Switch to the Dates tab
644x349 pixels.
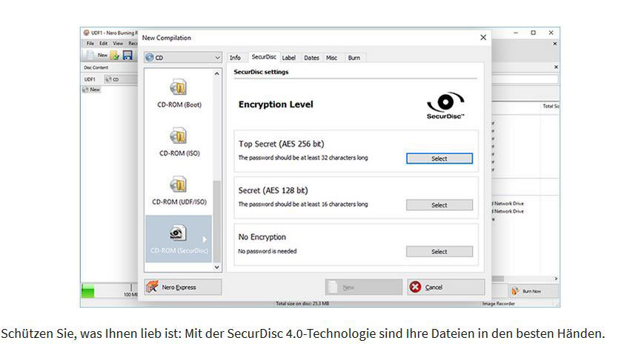point(312,58)
